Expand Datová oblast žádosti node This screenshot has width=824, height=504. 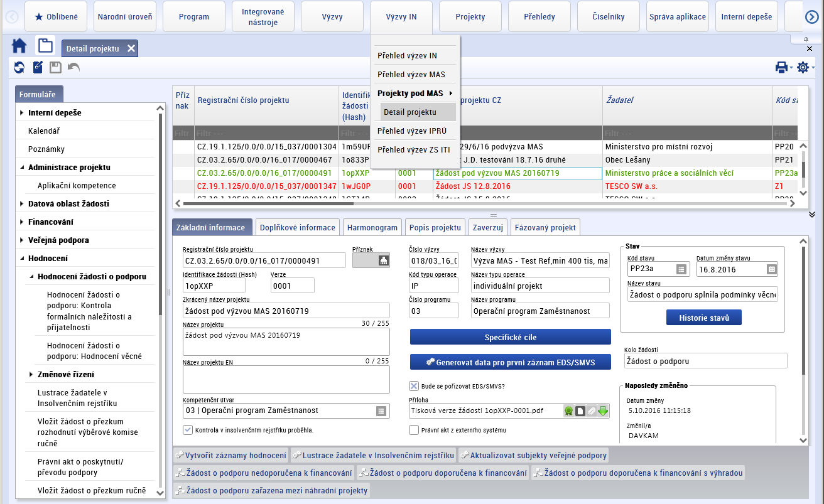pos(22,204)
